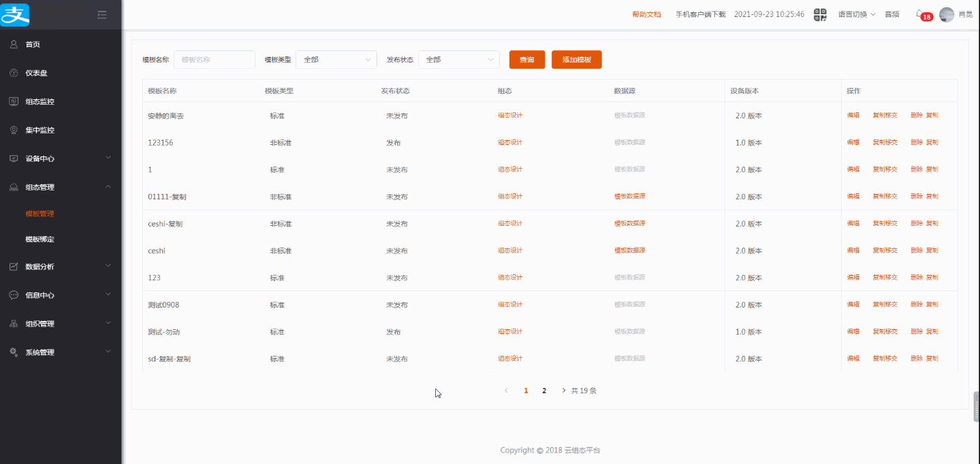Click the 信息中心 chat bubble icon

(x=13, y=295)
